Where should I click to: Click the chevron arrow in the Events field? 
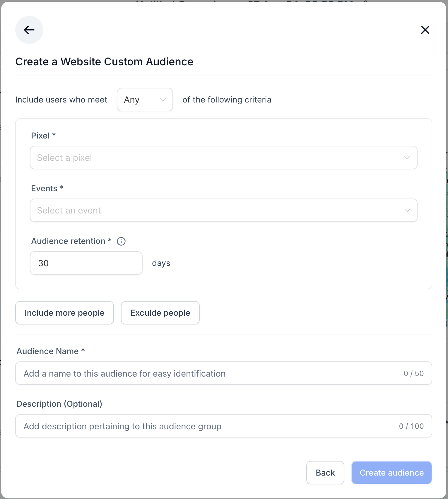407,211
